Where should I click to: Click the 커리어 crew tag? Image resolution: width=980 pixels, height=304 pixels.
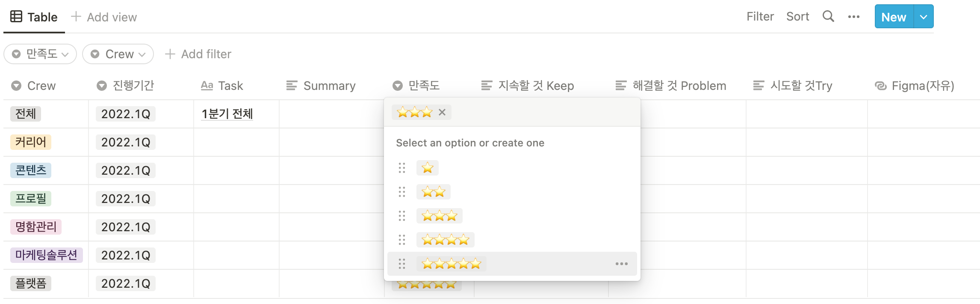pyautogui.click(x=31, y=142)
